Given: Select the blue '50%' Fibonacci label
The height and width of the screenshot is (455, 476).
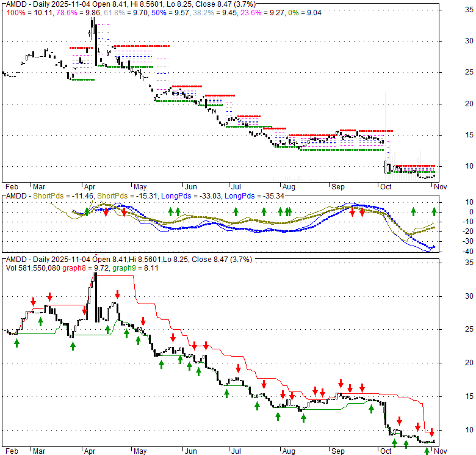Looking at the screenshot, I should pyautogui.click(x=159, y=13).
